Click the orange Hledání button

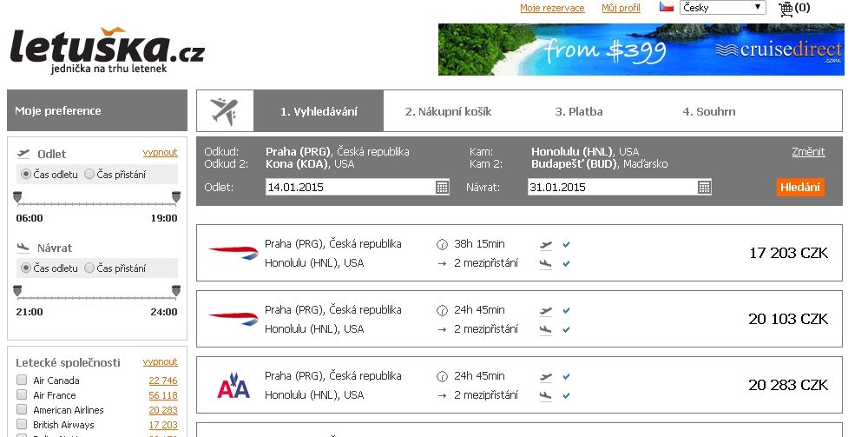point(800,187)
